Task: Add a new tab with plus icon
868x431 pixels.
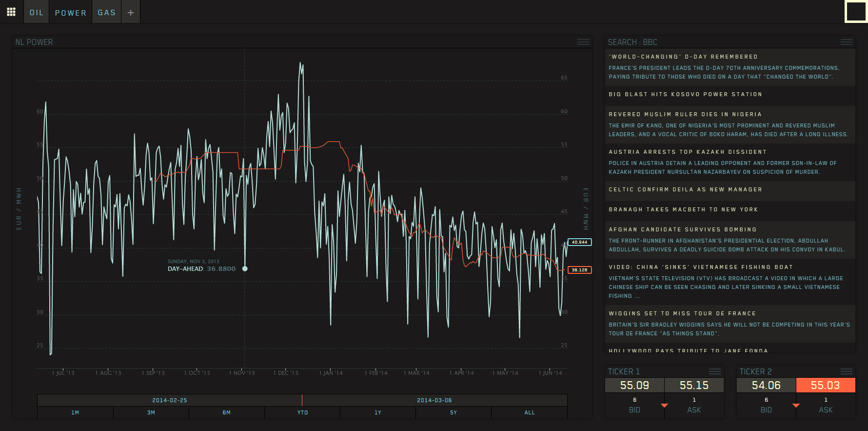Action: (x=131, y=13)
